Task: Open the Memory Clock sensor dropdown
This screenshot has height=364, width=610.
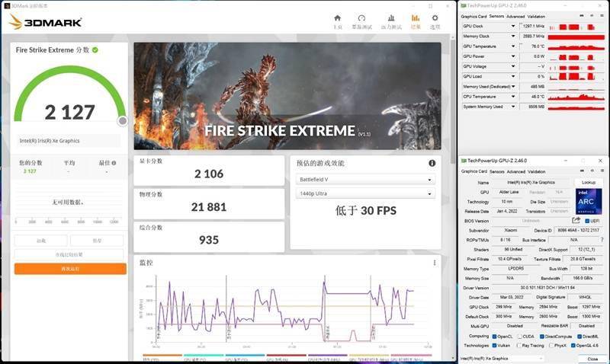Action: coord(512,36)
